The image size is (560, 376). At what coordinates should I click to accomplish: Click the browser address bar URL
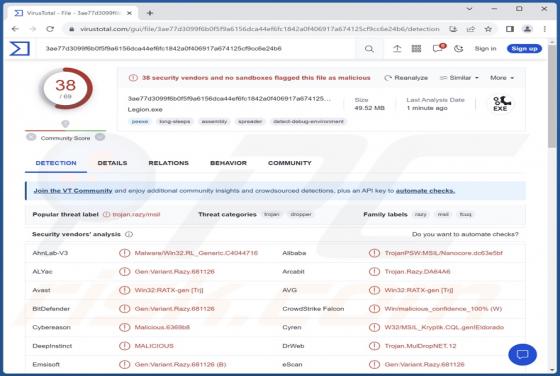coord(260,29)
